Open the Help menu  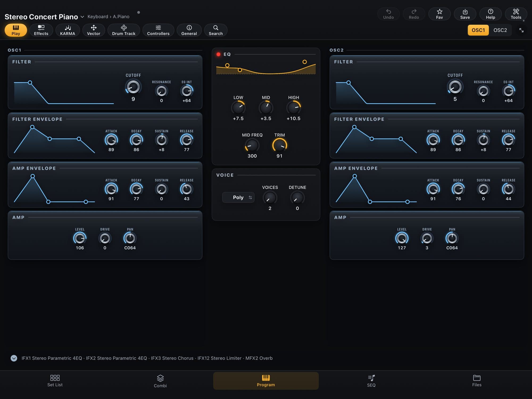pos(491,14)
